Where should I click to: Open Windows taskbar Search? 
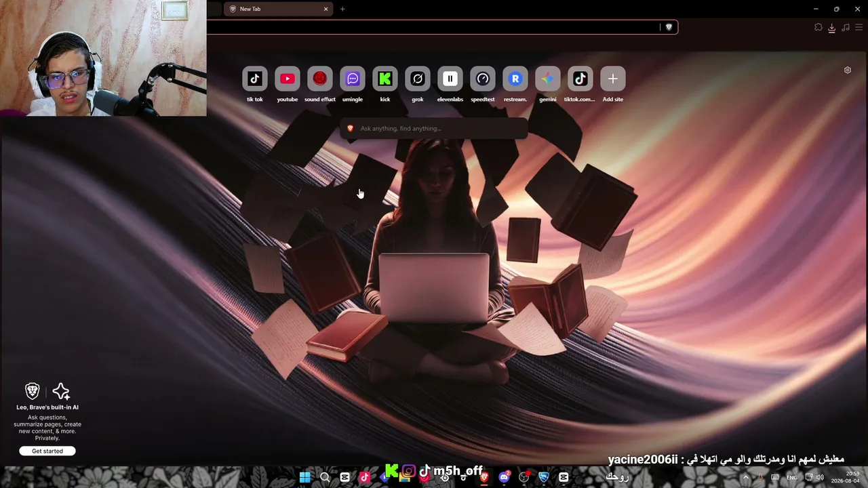325,477
